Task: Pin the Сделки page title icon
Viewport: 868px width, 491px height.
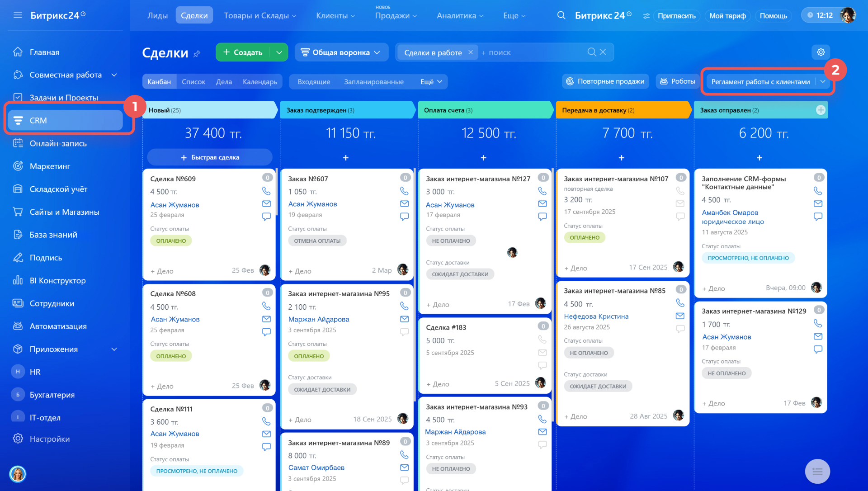Action: coord(197,54)
